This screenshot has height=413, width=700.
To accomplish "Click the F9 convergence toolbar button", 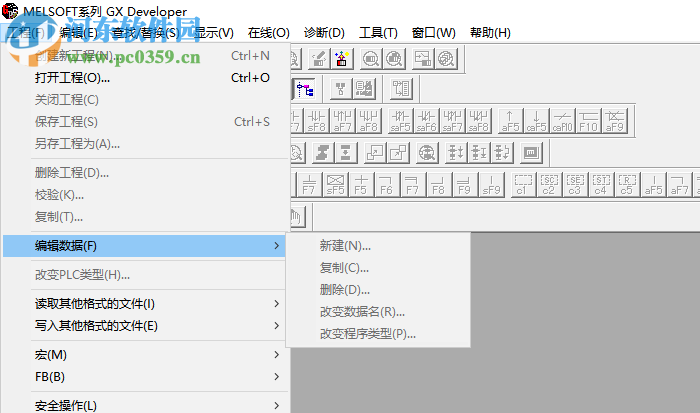I will pos(464,184).
